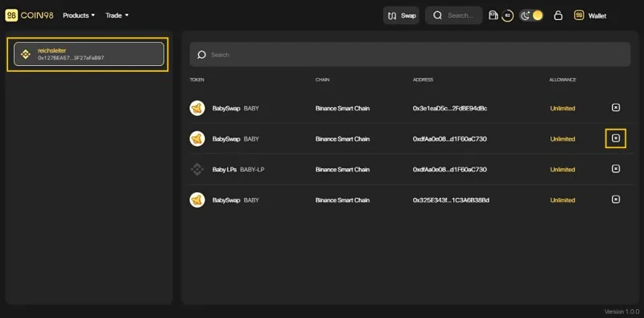Screen dimensions: 644x318
Task: Click the Version 1.0.0 text
Action: tap(621, 312)
